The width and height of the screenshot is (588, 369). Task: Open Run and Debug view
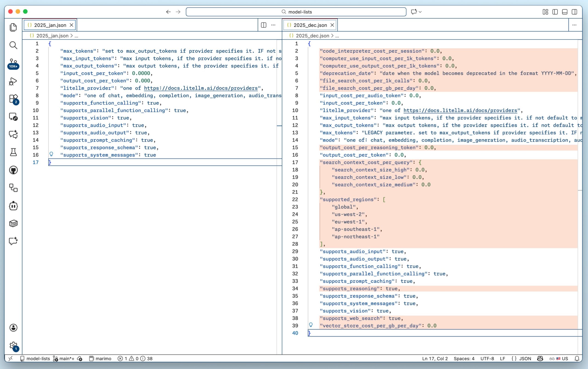coord(13,81)
